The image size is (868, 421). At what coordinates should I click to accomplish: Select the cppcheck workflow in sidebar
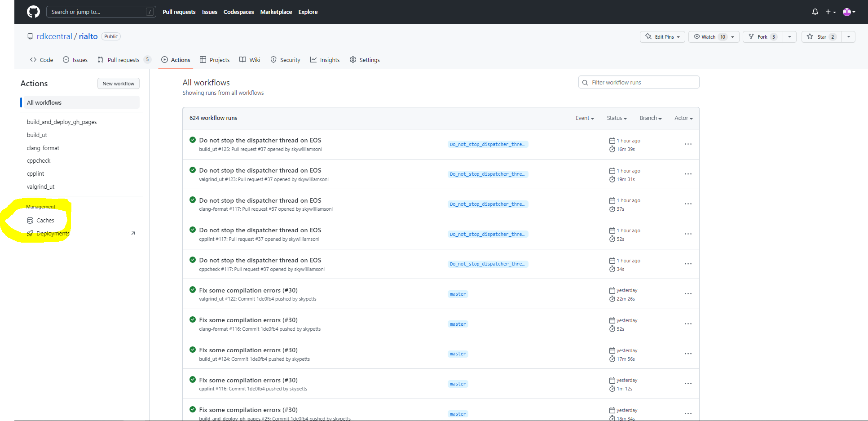pyautogui.click(x=39, y=161)
